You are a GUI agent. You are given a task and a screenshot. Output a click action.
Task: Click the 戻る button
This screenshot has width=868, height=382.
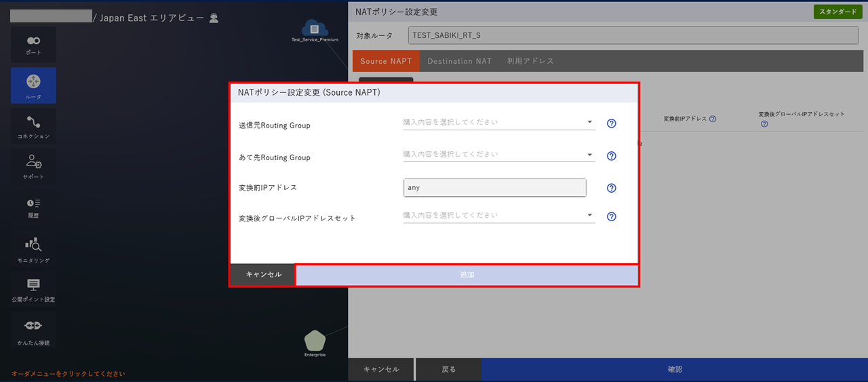pyautogui.click(x=448, y=370)
